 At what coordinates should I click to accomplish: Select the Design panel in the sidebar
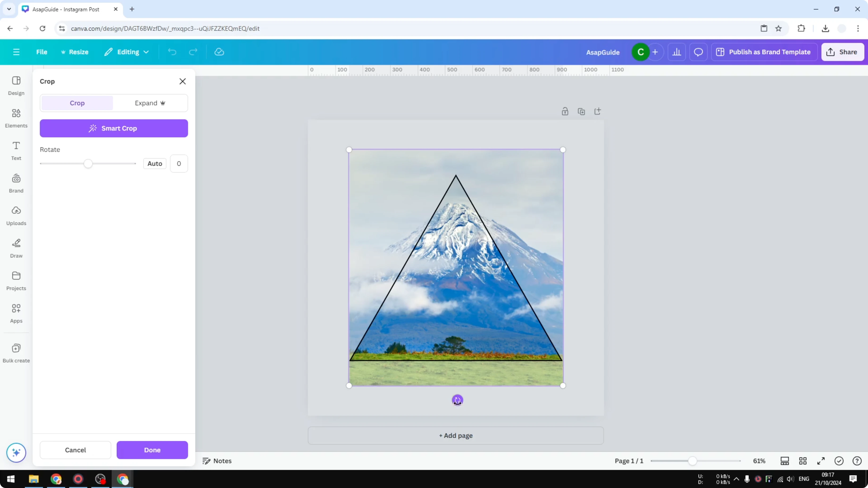pyautogui.click(x=16, y=85)
